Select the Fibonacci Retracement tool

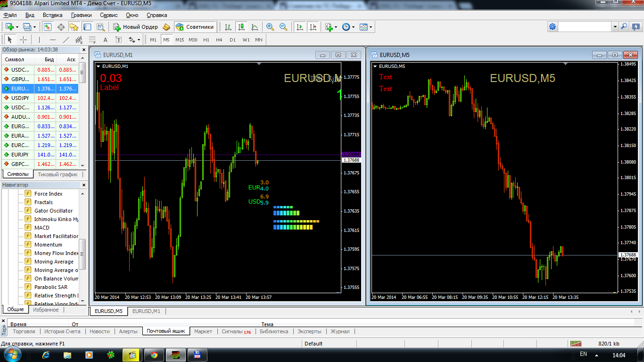92,40
